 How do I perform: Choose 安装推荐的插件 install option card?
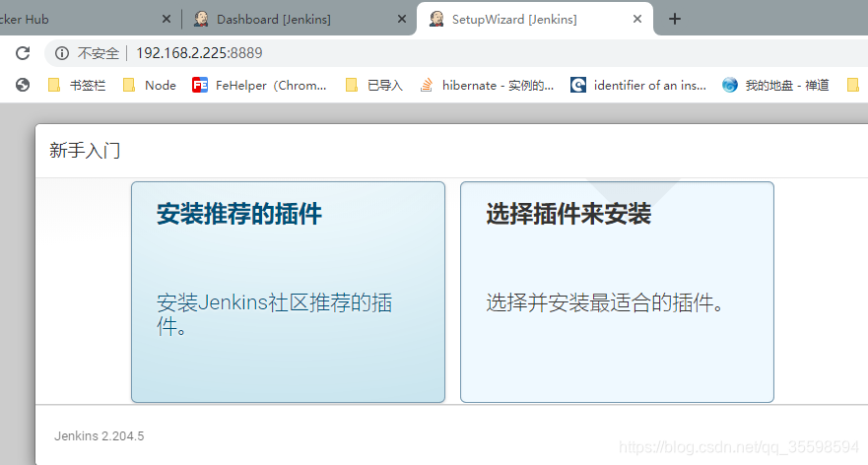(x=288, y=292)
